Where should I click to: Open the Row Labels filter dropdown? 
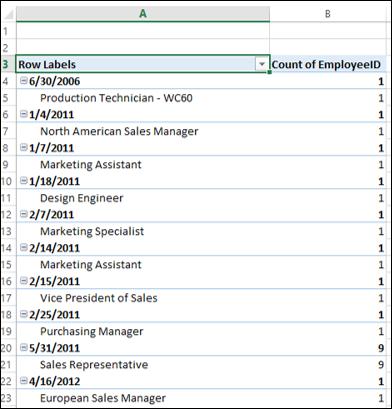pos(262,64)
